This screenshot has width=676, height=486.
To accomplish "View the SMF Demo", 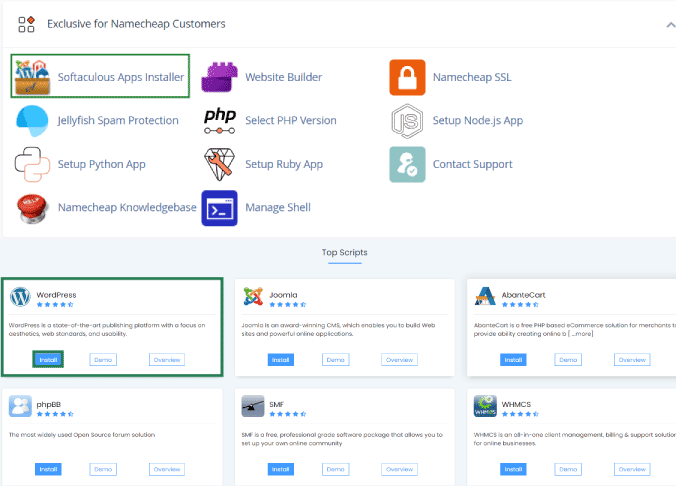I will (335, 469).
